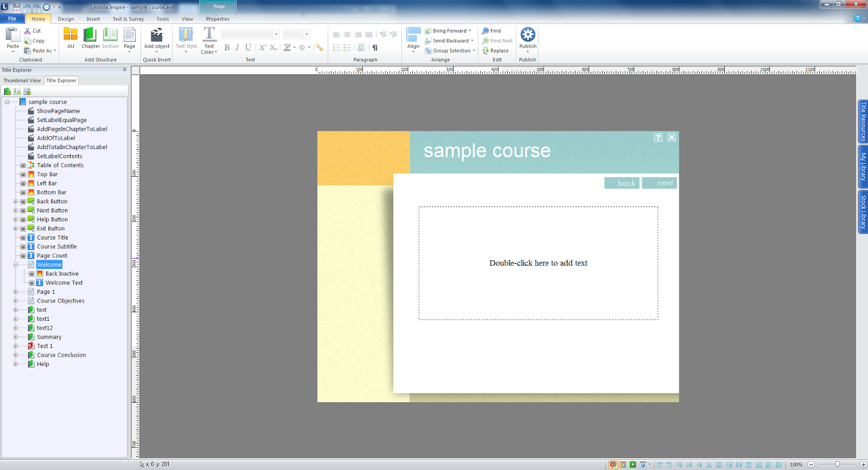Toggle numbered list formatting

click(336, 48)
